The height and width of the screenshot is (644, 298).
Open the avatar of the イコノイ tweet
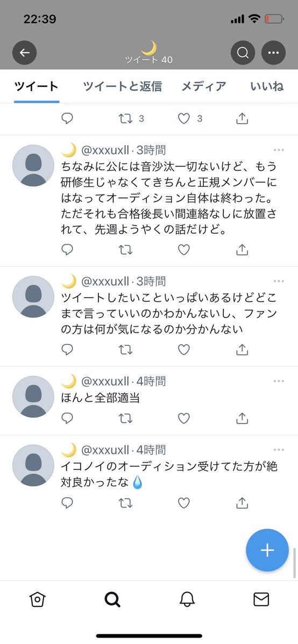click(33, 465)
